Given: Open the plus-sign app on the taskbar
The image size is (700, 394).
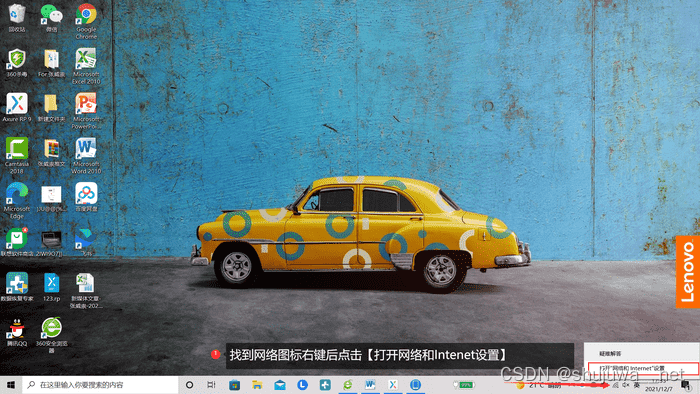Looking at the screenshot, I should click(x=325, y=385).
